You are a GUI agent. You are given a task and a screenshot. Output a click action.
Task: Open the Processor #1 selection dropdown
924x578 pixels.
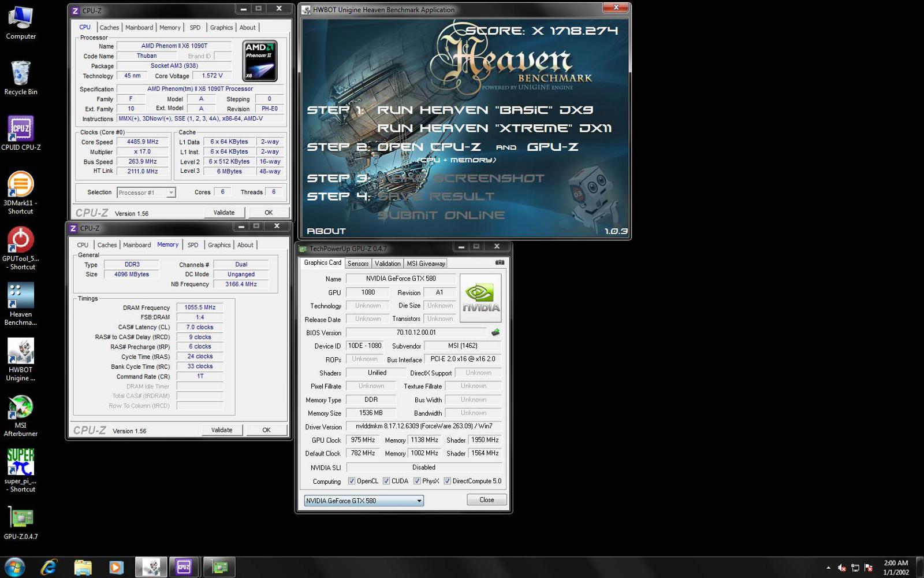[x=146, y=192]
